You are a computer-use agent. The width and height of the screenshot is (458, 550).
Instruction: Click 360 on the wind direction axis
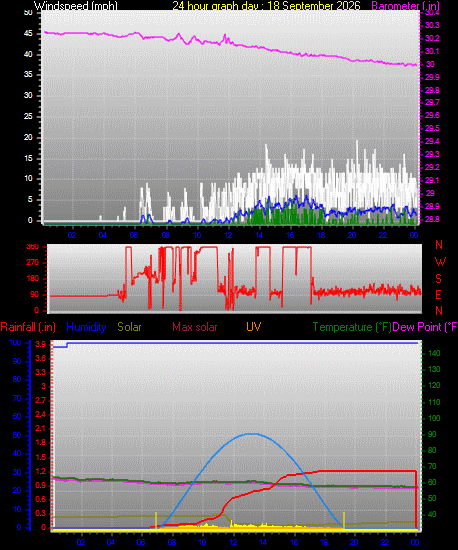pos(33,247)
